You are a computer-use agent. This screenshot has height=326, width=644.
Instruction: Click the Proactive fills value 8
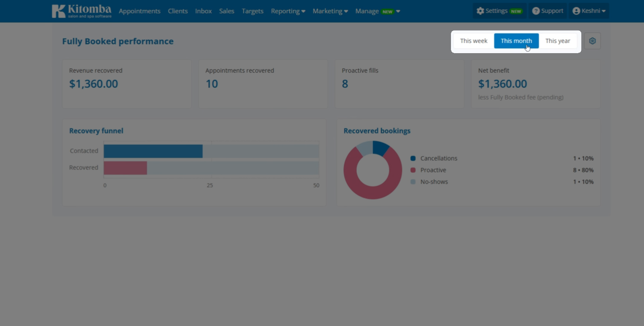pos(345,84)
